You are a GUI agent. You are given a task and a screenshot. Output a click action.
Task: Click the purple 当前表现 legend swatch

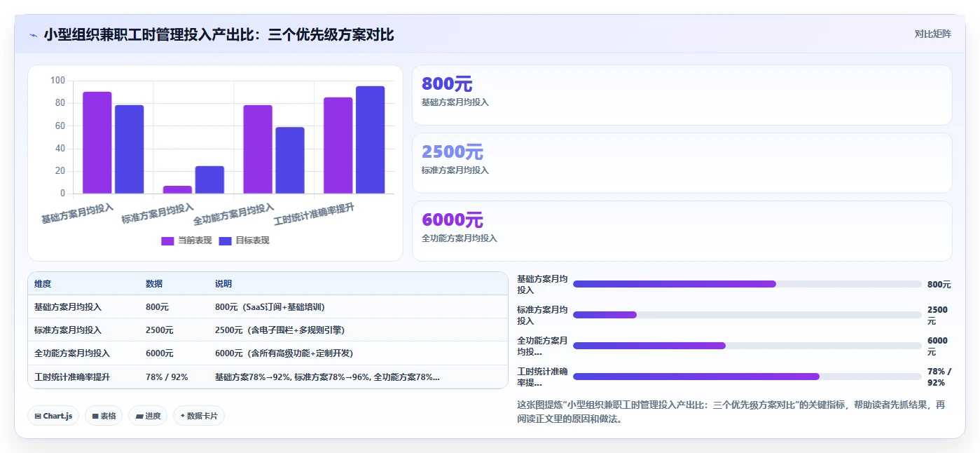point(167,241)
